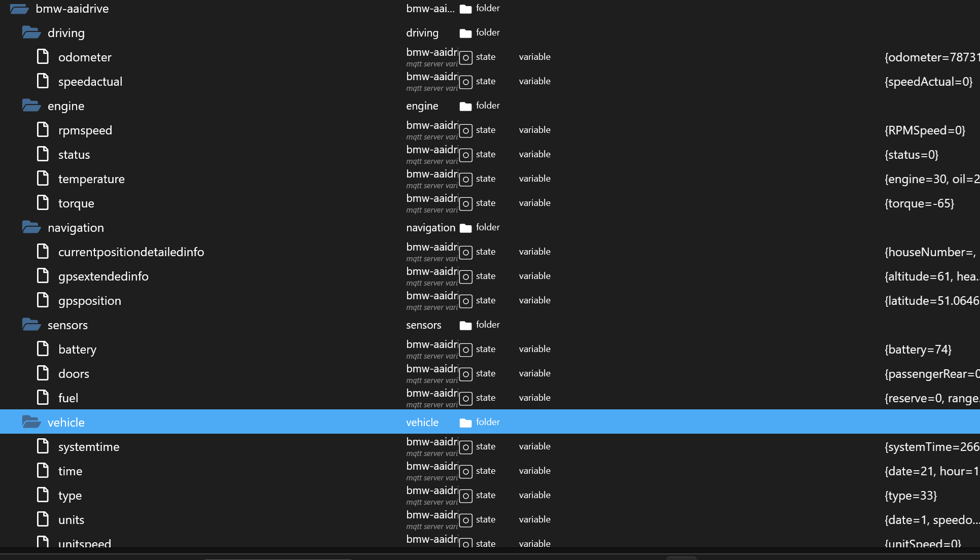This screenshot has height=560, width=980.
Task: Collapse the navigation folder
Action: [x=31, y=227]
